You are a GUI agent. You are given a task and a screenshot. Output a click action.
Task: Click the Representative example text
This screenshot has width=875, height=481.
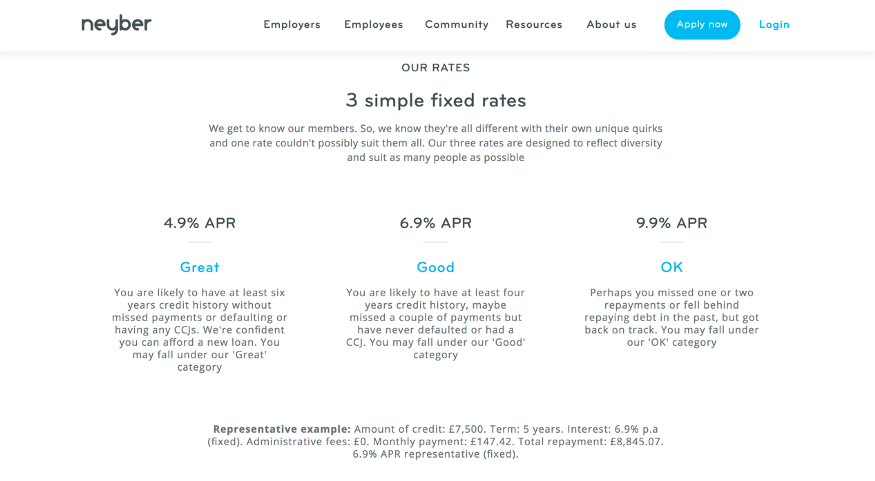[436, 441]
